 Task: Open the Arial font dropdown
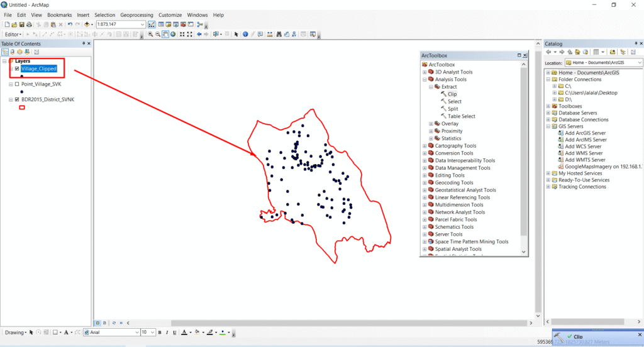pyautogui.click(x=136, y=333)
